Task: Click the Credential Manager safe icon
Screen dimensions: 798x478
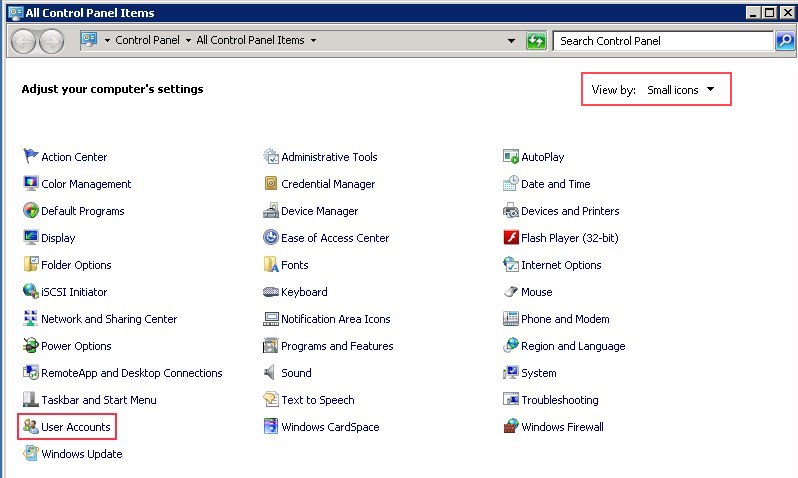Action: [271, 183]
